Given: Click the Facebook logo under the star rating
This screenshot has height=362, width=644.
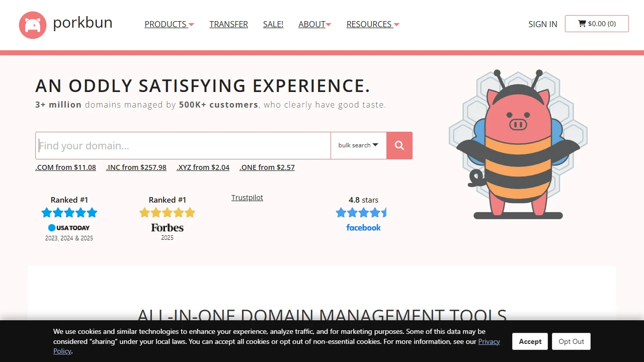Looking at the screenshot, I should click(363, 227).
